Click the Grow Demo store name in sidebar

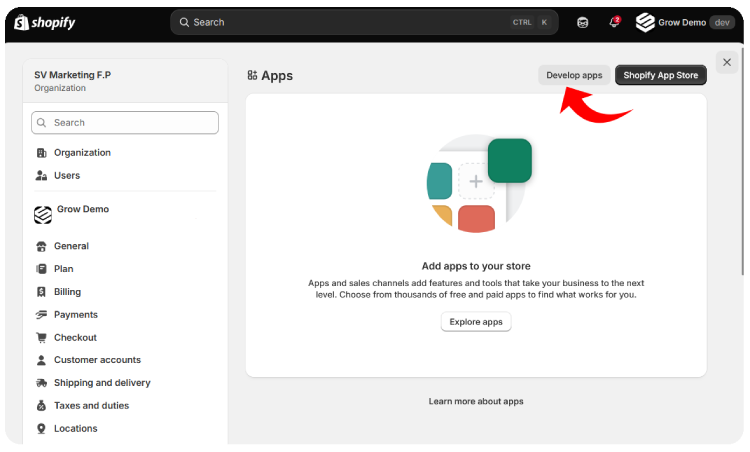click(x=83, y=209)
